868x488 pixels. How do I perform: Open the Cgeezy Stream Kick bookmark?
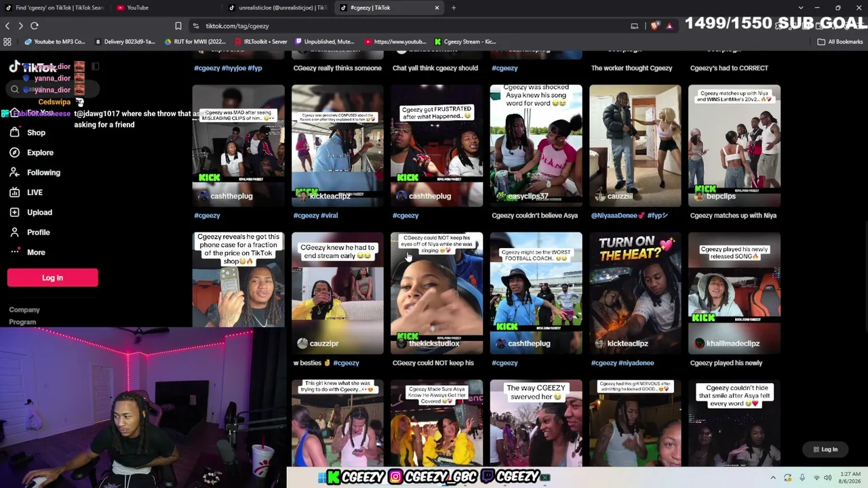tap(465, 41)
